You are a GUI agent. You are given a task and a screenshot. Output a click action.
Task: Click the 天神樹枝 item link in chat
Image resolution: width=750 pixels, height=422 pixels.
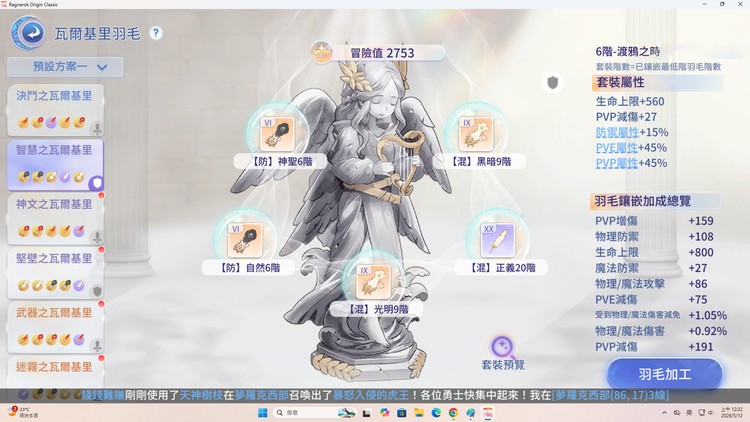201,395
